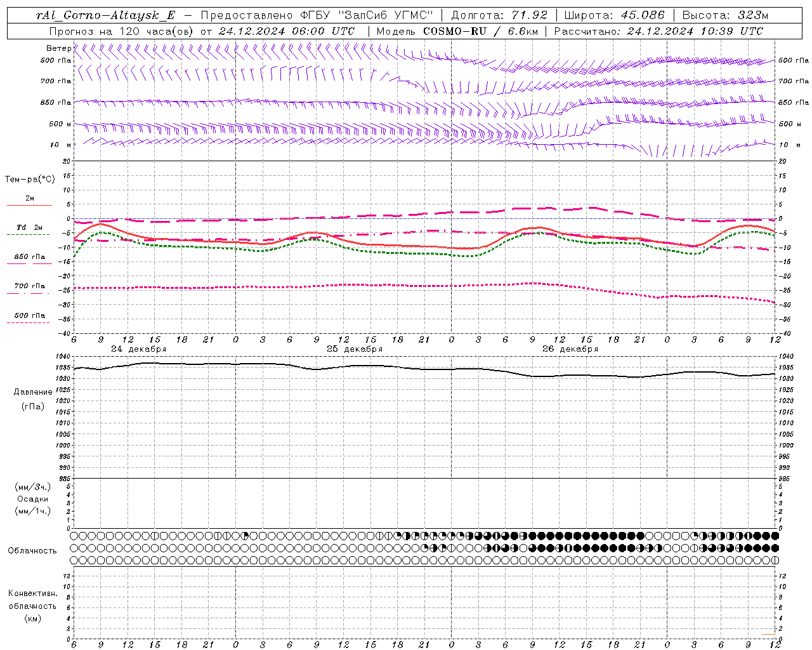Click the left 10 м wind row label
Image resolution: width=812 pixels, height=650 pixels.
[61, 145]
